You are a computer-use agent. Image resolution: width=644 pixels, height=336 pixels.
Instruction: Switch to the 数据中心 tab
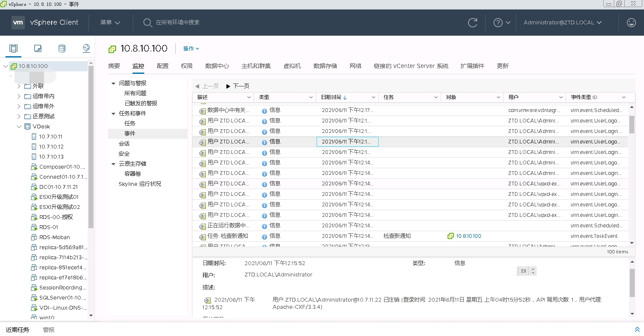click(217, 66)
